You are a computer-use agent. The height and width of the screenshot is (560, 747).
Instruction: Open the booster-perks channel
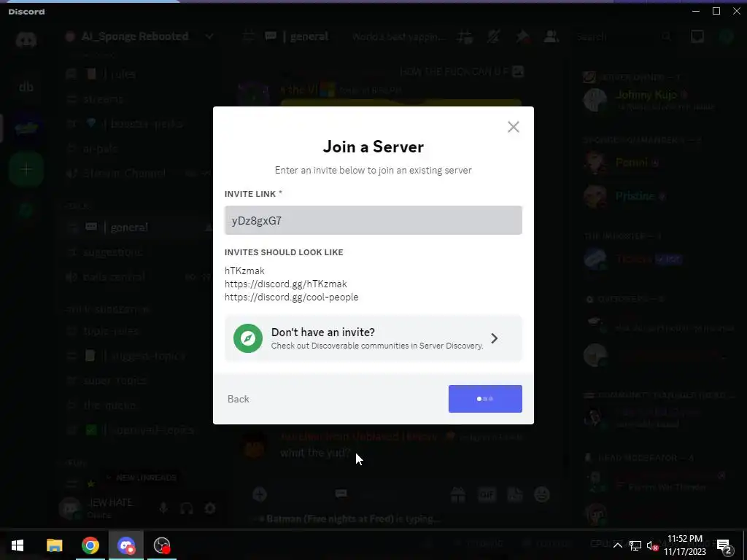pos(138,124)
